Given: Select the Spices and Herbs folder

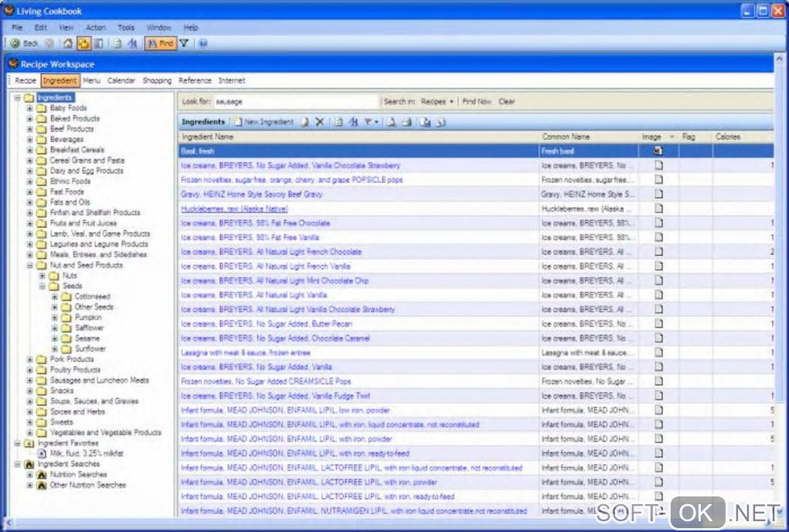Looking at the screenshot, I should (77, 411).
